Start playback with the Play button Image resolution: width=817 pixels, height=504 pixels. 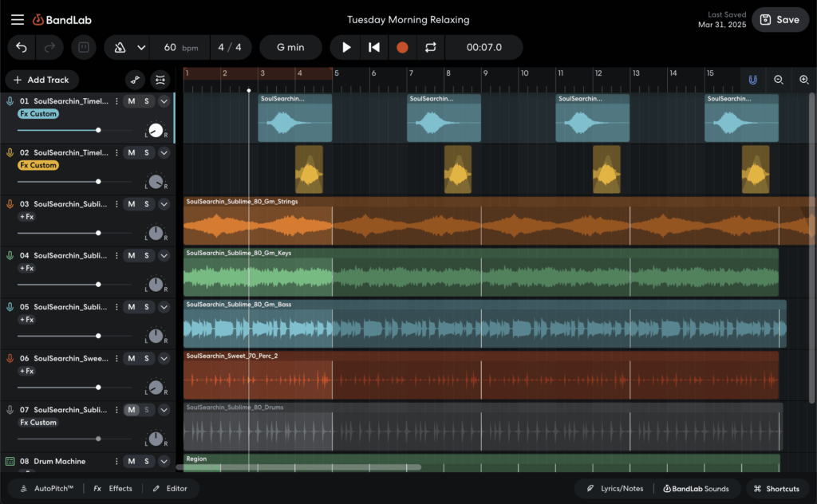point(346,47)
